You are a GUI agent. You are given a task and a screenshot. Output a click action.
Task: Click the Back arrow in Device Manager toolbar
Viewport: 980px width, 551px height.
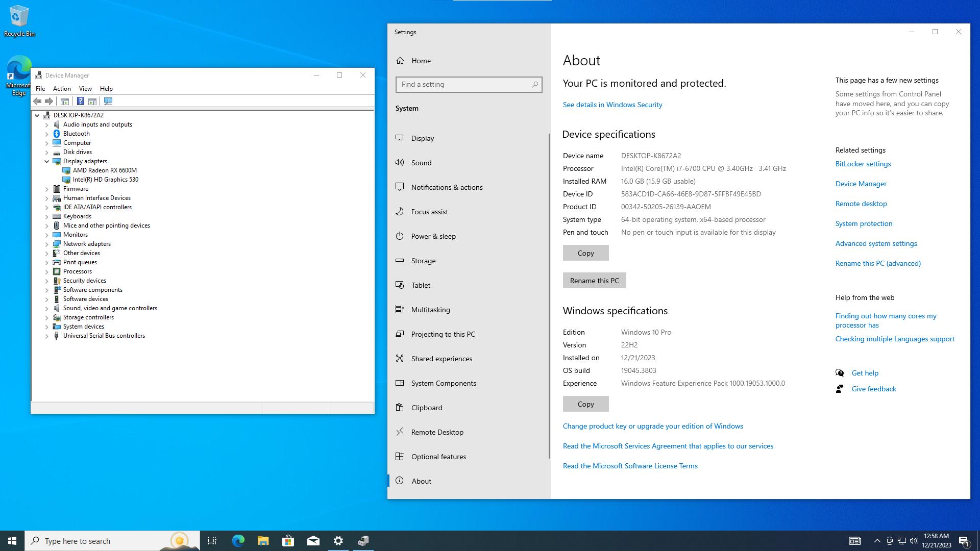[37, 102]
